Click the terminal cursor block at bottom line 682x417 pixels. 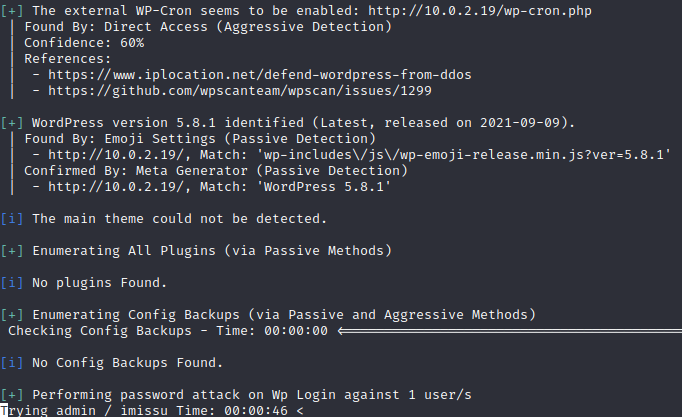point(4,411)
